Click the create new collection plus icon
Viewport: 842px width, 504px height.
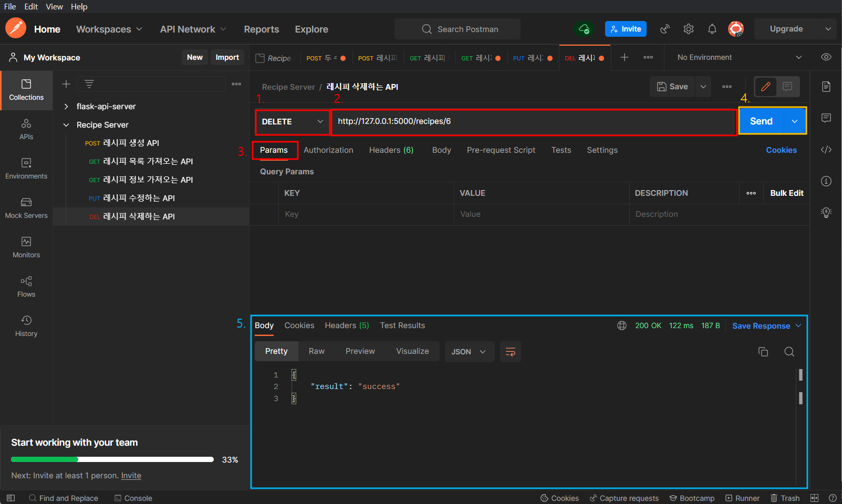coord(66,84)
